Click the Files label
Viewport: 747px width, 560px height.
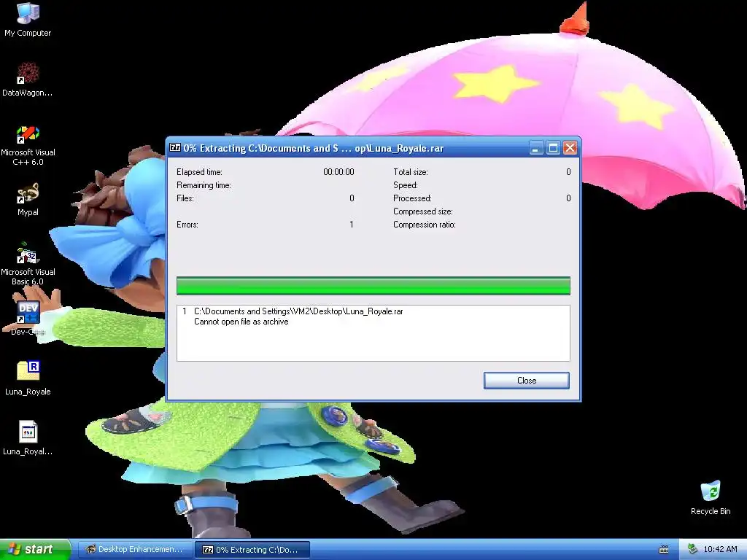(185, 198)
